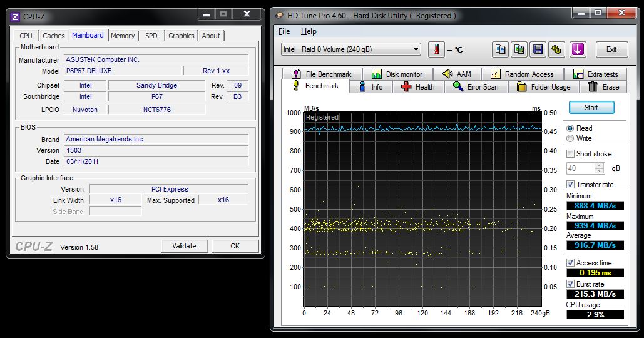Image resolution: width=644 pixels, height=338 pixels.
Task: Select Mainboard tab in CPU-Z
Action: click(x=88, y=35)
